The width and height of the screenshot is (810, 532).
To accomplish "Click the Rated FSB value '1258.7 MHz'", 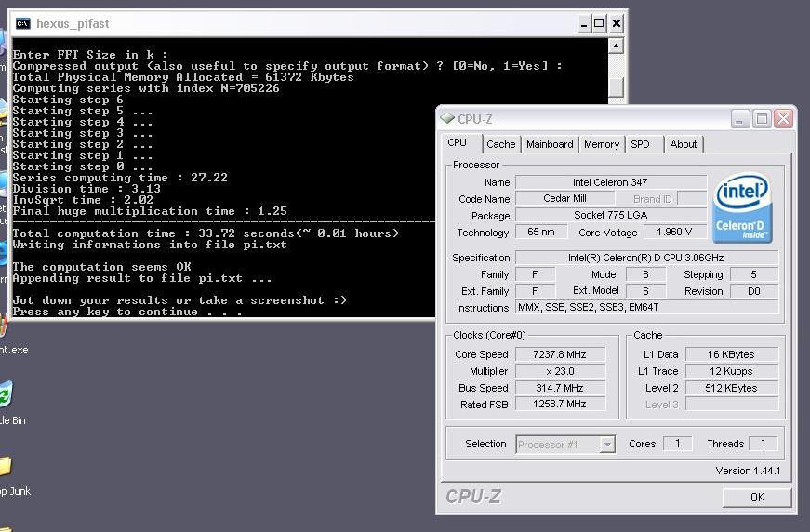I will pos(560,404).
